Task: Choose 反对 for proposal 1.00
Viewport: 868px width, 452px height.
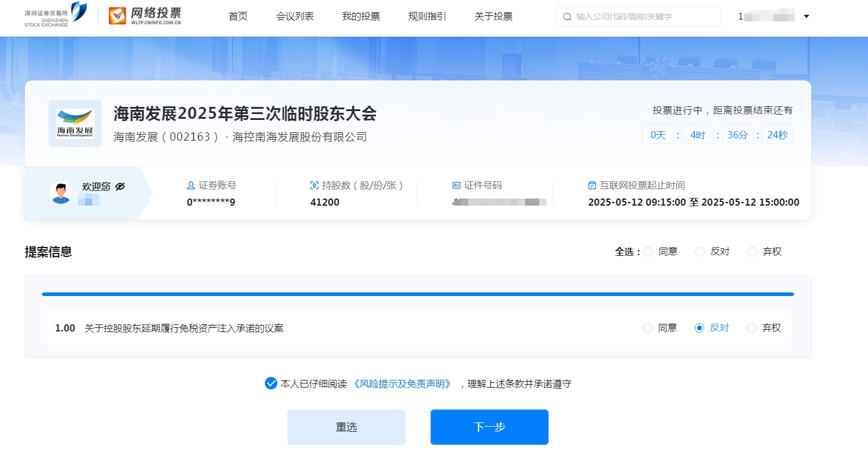Action: tap(699, 328)
